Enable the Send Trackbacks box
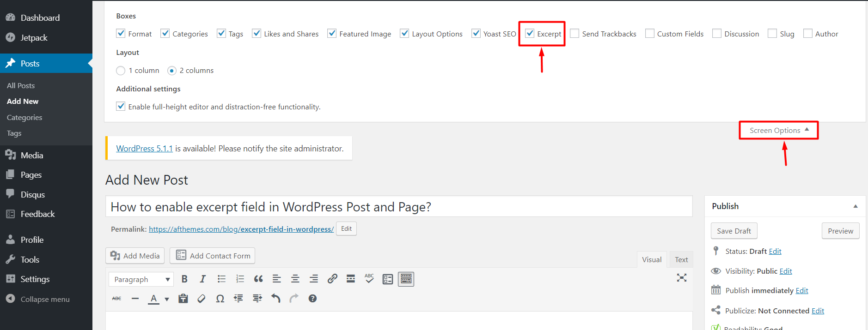This screenshot has height=330, width=868. (575, 33)
